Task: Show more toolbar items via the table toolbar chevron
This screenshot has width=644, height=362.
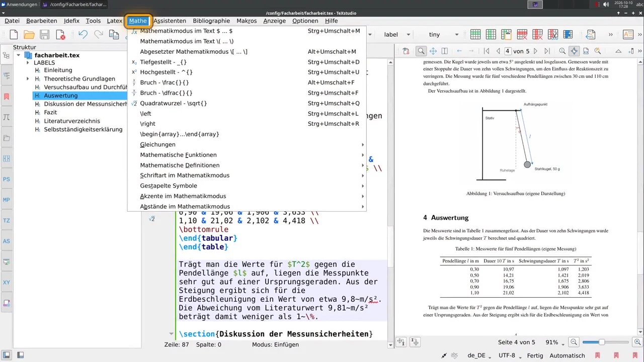Action: click(611, 35)
